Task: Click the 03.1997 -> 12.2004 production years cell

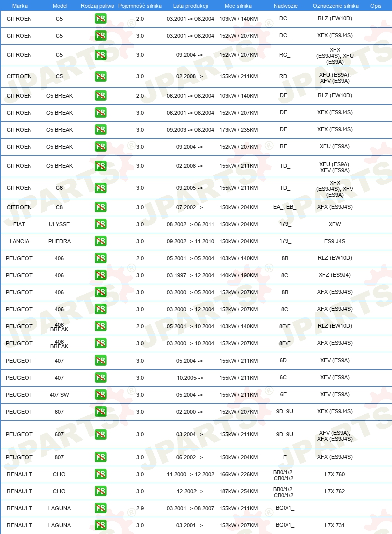Action: [x=190, y=275]
